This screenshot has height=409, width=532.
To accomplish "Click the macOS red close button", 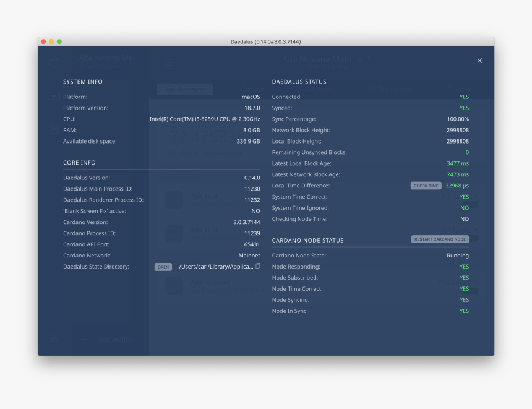I will [x=43, y=41].
